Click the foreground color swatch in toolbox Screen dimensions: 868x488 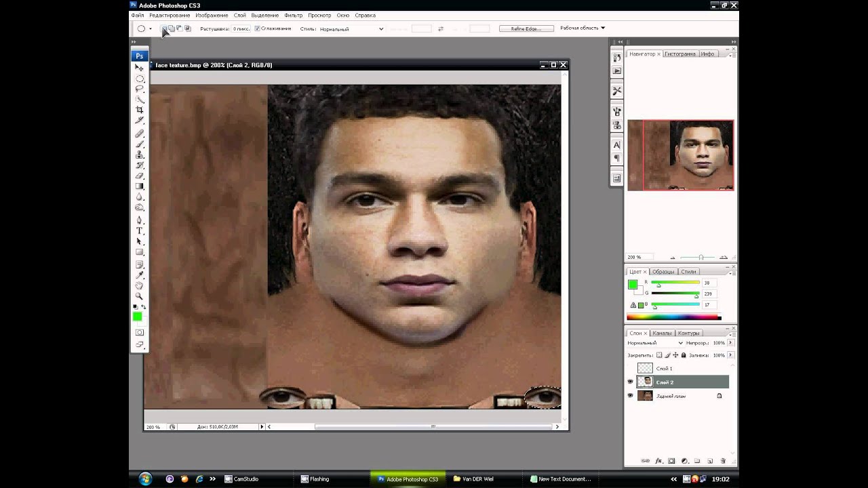pos(137,317)
